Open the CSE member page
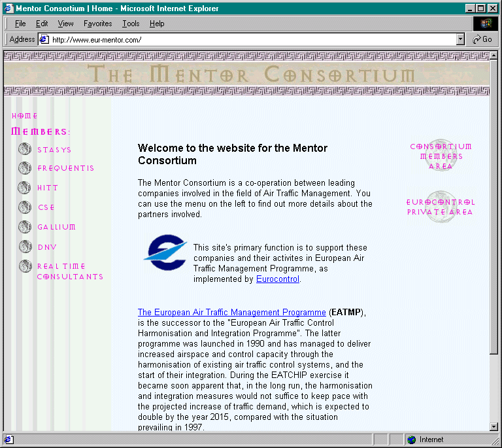 coord(46,207)
